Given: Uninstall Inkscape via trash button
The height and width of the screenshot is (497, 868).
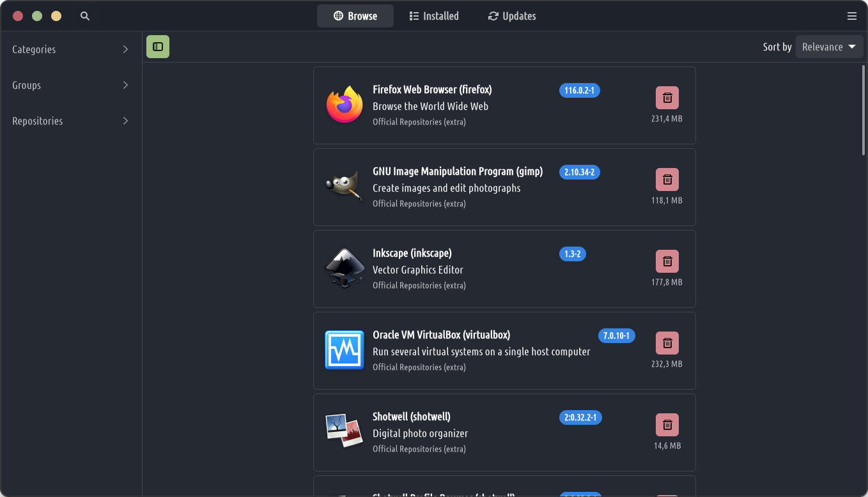Looking at the screenshot, I should click(x=667, y=261).
